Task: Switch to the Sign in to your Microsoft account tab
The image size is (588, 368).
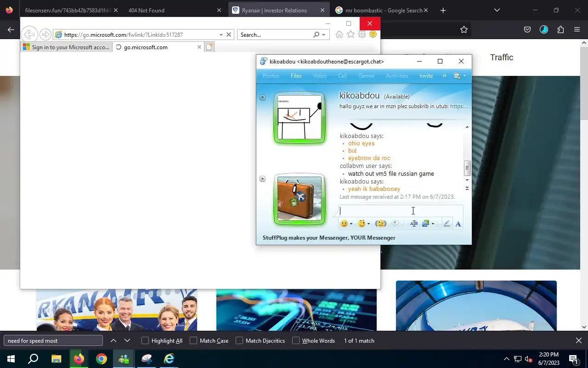Action: 66,47
